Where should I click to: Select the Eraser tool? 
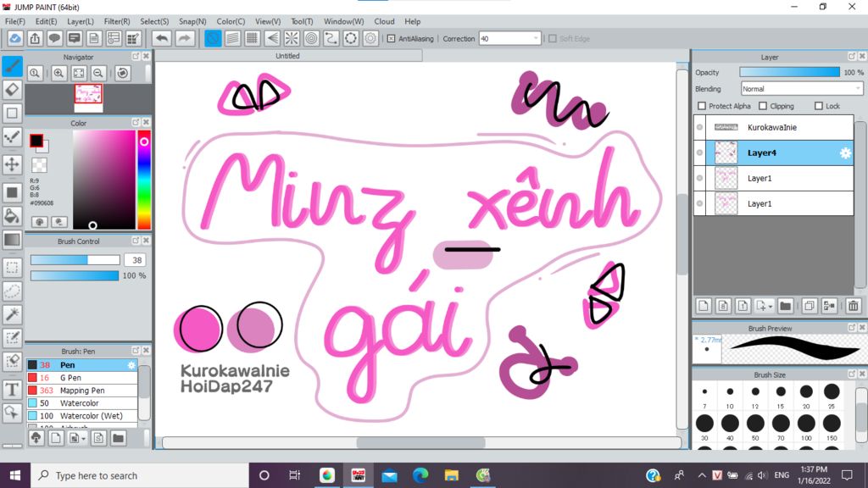(x=12, y=90)
